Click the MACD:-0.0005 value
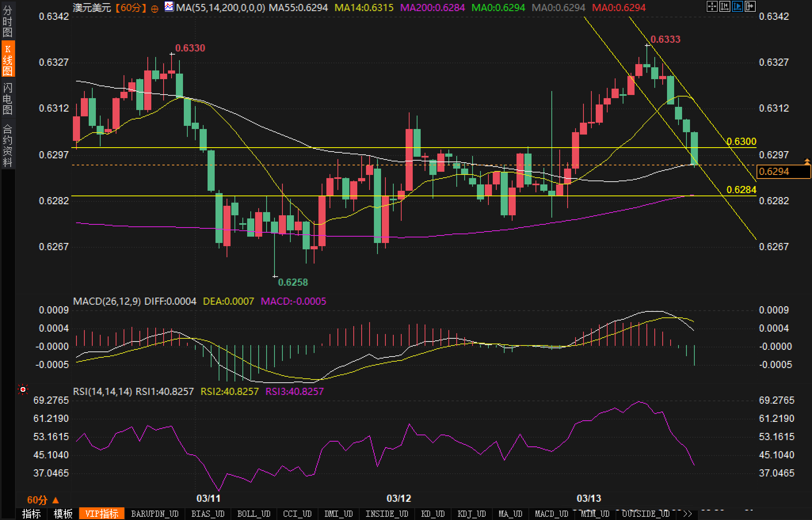The height and width of the screenshot is (520, 812). pyautogui.click(x=294, y=301)
